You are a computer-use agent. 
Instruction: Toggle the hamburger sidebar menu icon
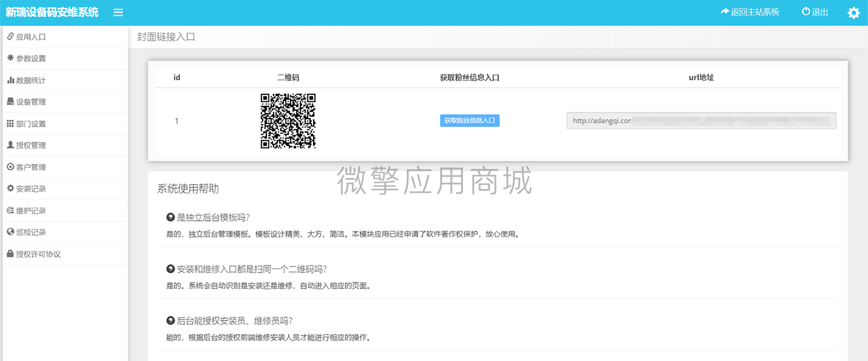click(118, 12)
